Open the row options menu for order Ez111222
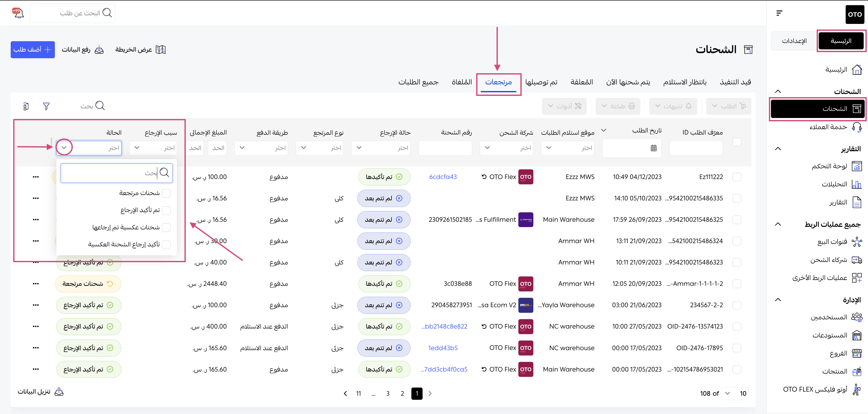 (x=36, y=177)
